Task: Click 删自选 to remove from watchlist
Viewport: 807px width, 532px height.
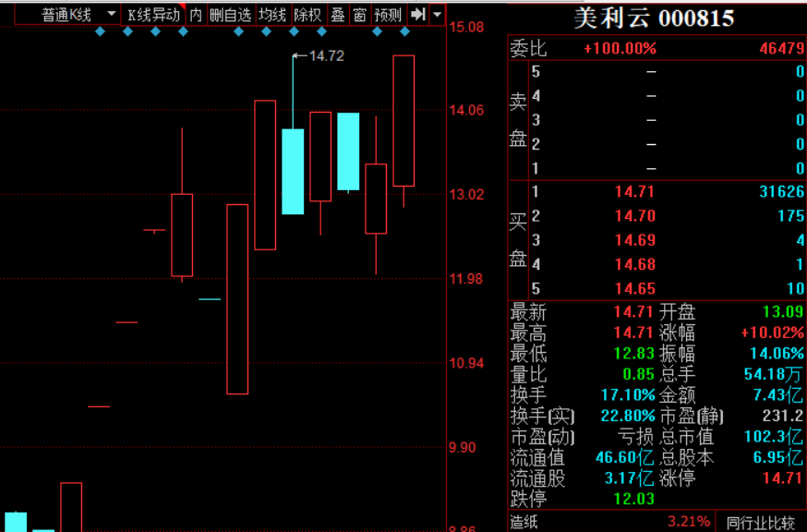Action: tap(230, 15)
